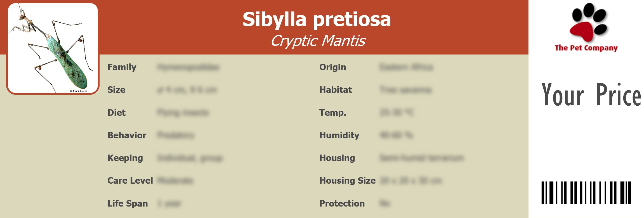Click the "Sibylla pretiosa" title

tap(317, 20)
